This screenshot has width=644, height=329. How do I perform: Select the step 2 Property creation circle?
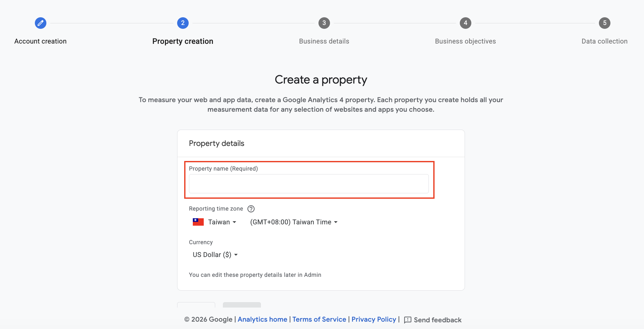click(x=183, y=23)
